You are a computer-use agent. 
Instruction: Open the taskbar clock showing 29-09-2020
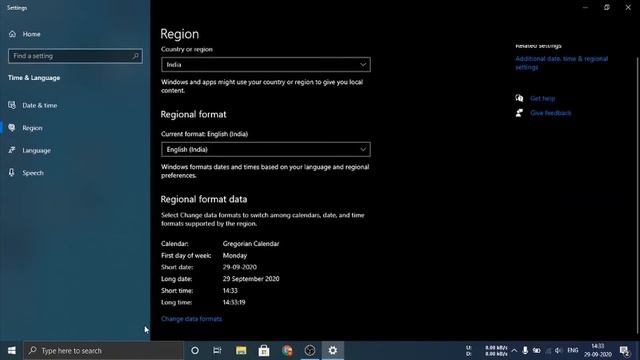(598, 351)
